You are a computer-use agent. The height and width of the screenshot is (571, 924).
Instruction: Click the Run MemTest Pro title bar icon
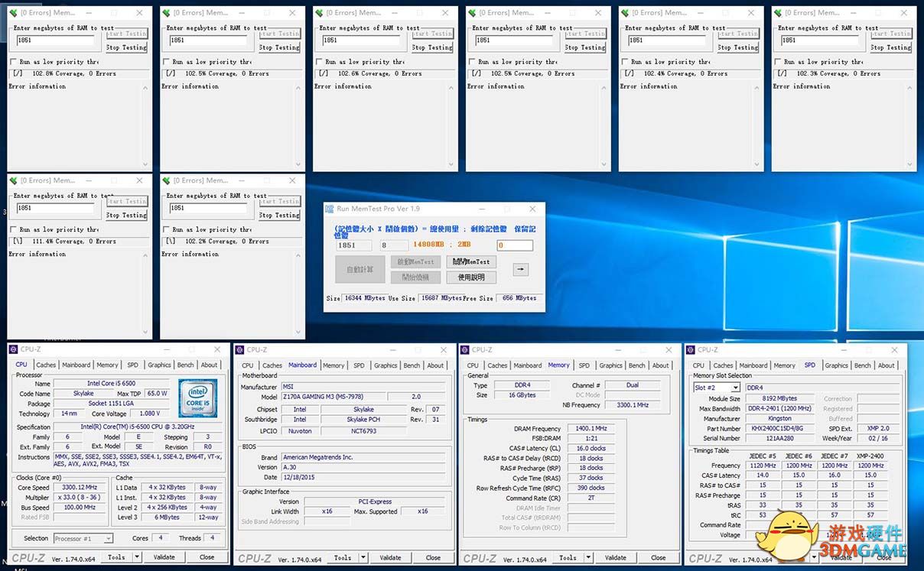[330, 209]
